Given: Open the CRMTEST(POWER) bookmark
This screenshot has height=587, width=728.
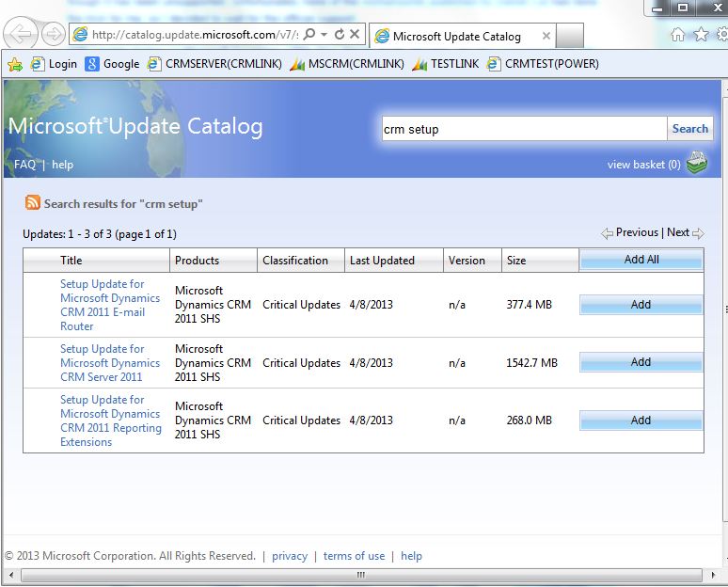Looking at the screenshot, I should point(543,64).
